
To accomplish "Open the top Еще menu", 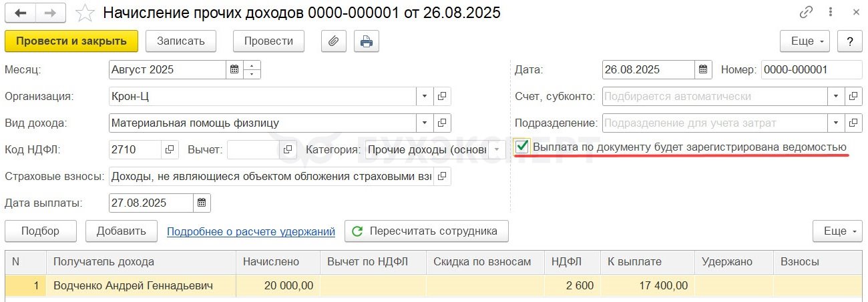I will coord(805,41).
